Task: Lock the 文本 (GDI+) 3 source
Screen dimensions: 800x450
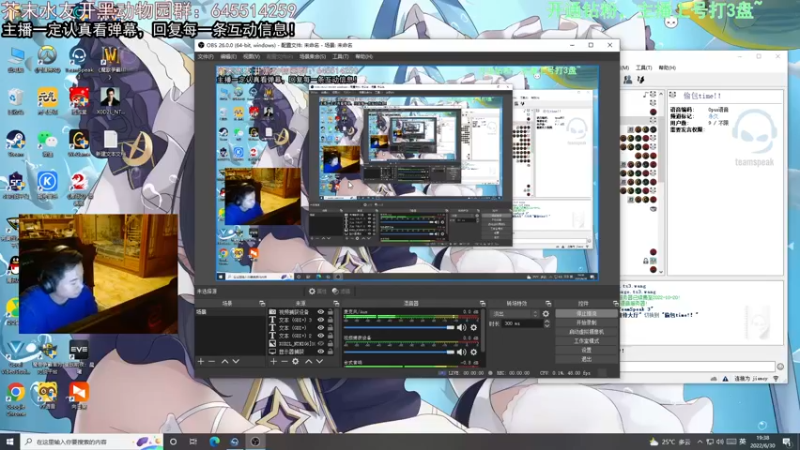Action: click(x=330, y=320)
